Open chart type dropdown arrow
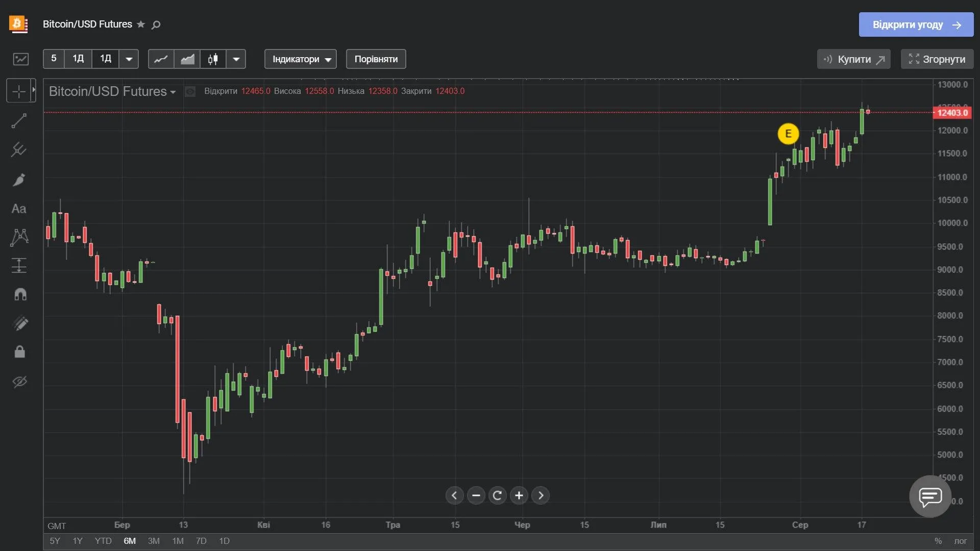Image resolution: width=980 pixels, height=551 pixels. click(x=236, y=59)
